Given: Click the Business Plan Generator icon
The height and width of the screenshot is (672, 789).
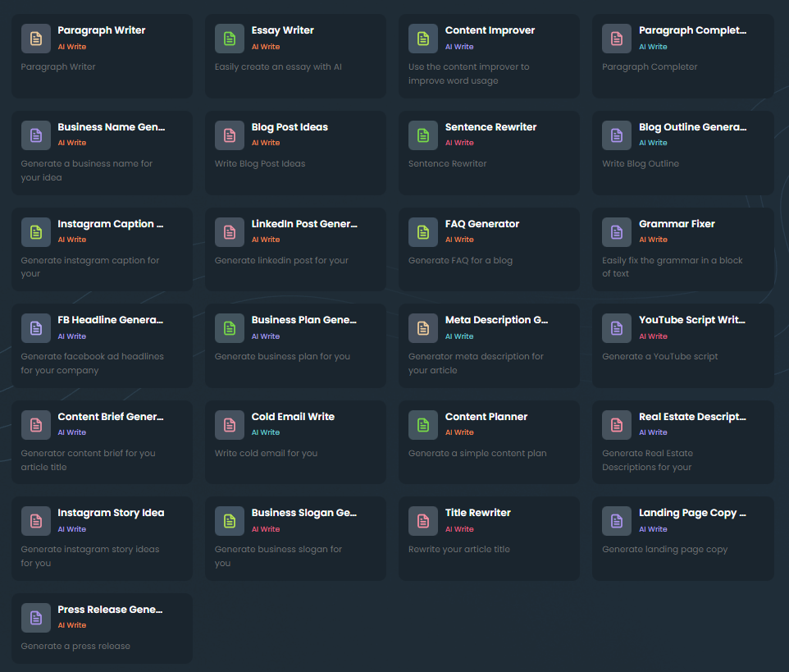Looking at the screenshot, I should click(x=230, y=328).
